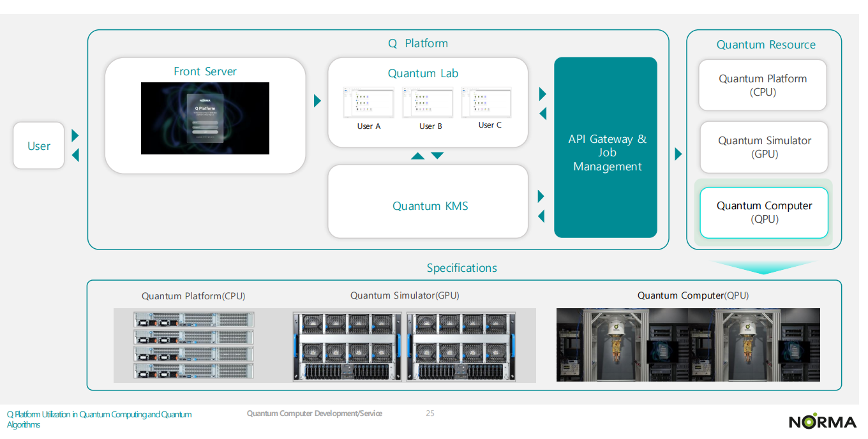868x439 pixels.
Task: Click the Quantum Simulator (GPU) server rack image
Action: [x=405, y=347]
